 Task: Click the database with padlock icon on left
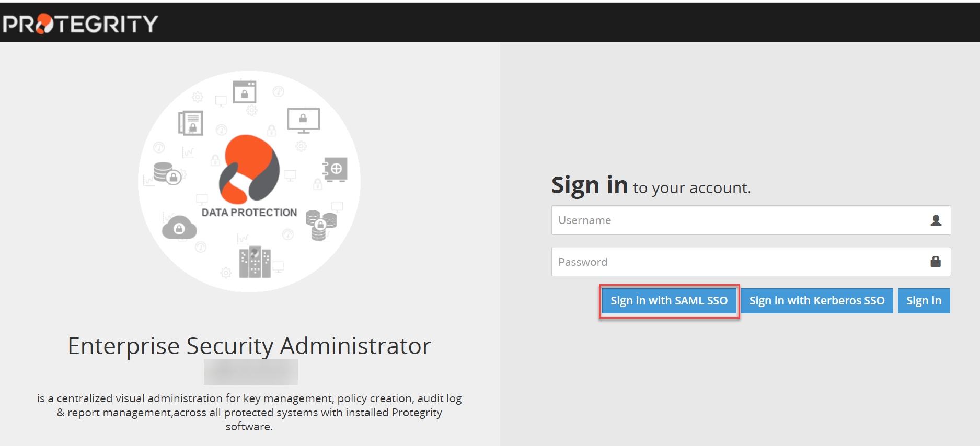167,173
